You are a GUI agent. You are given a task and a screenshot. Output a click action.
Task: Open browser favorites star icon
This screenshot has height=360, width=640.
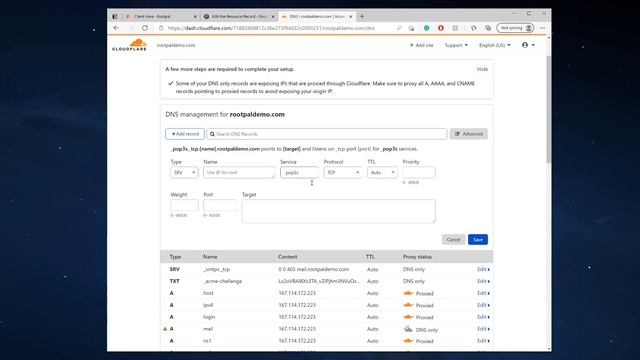[x=473, y=28]
